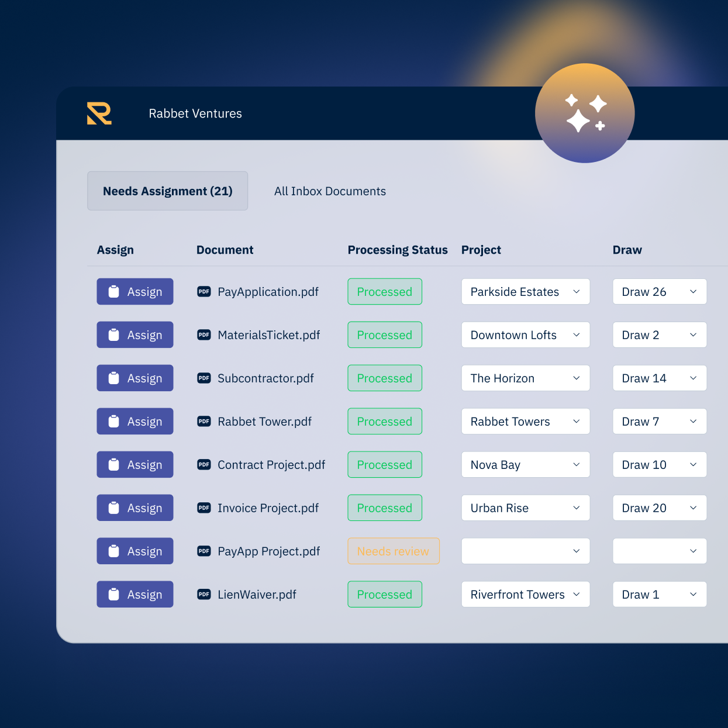Screen dimensions: 728x728
Task: Click PDF icon beside Invoice Project.pdf
Action: pyautogui.click(x=204, y=508)
